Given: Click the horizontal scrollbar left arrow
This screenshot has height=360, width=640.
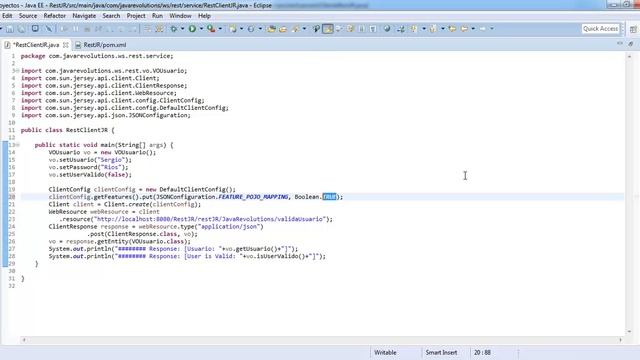Looking at the screenshot, I should point(24,340).
